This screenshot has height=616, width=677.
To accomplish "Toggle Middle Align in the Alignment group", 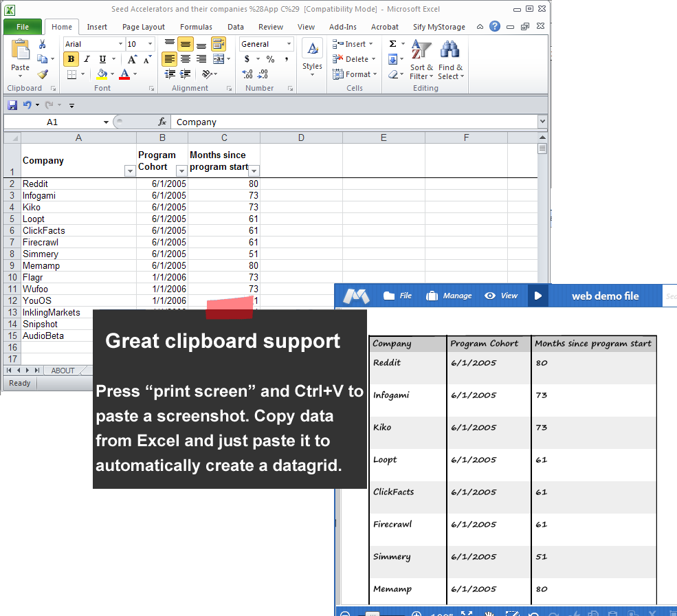I will click(x=186, y=43).
